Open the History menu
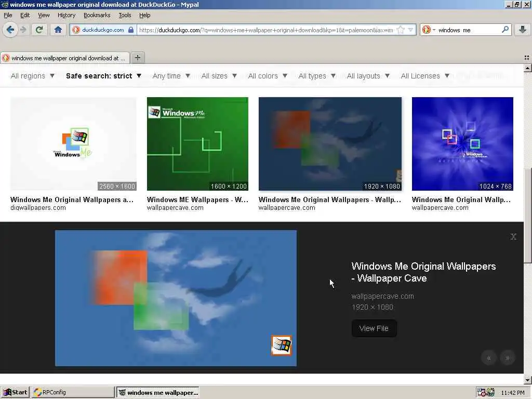Viewport: 532px width, 399px height. tap(66, 15)
